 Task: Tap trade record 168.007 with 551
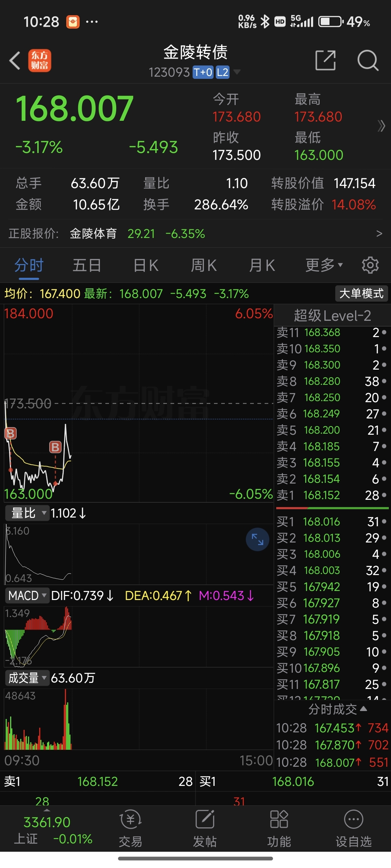tap(332, 762)
